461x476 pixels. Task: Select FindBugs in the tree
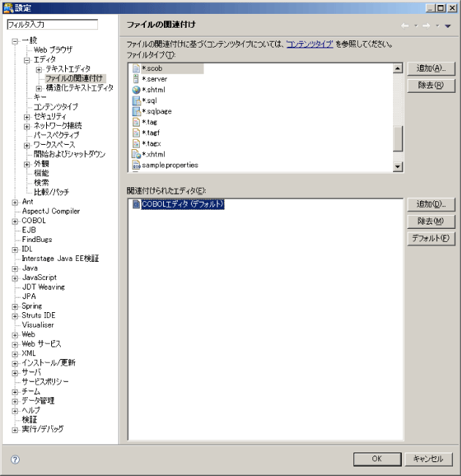click(37, 240)
